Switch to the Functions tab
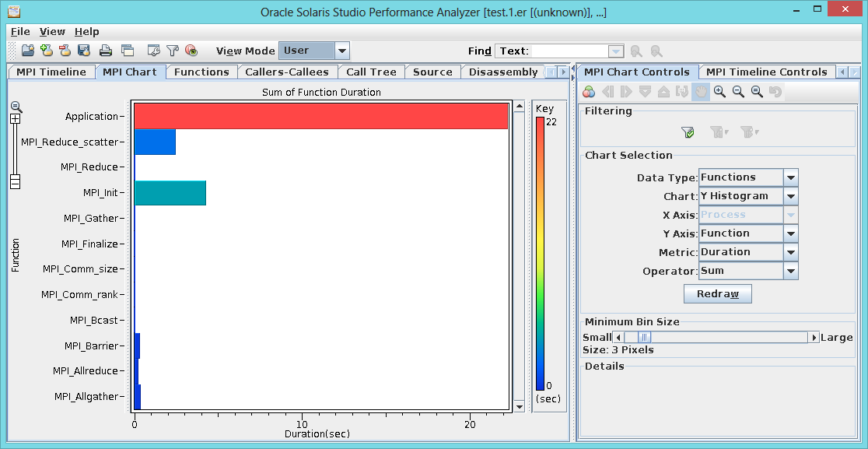Viewport: 868px width, 449px height. 201,72
